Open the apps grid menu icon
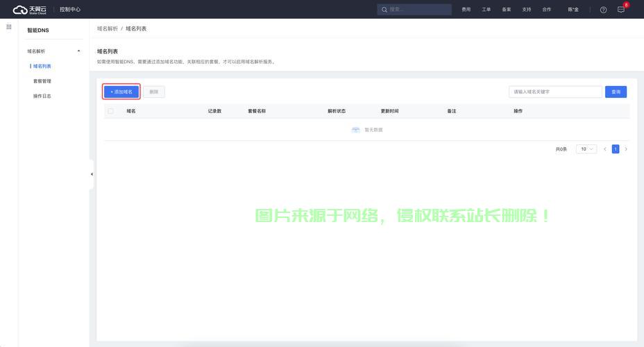Screen dimensions: 644x347 (9, 26)
